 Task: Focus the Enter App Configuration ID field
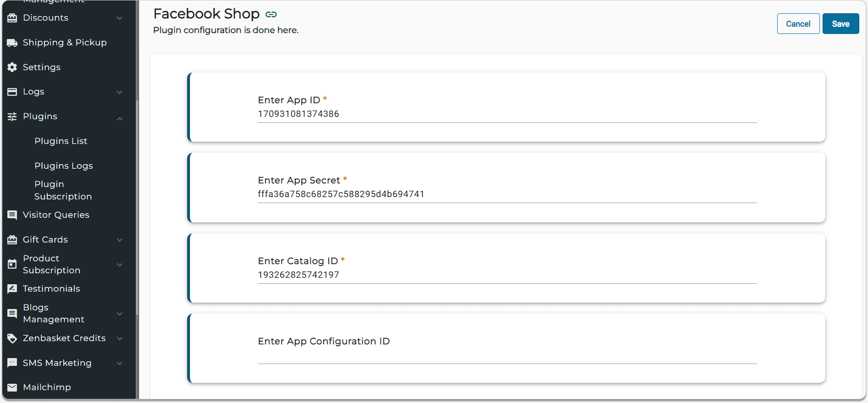(x=507, y=355)
